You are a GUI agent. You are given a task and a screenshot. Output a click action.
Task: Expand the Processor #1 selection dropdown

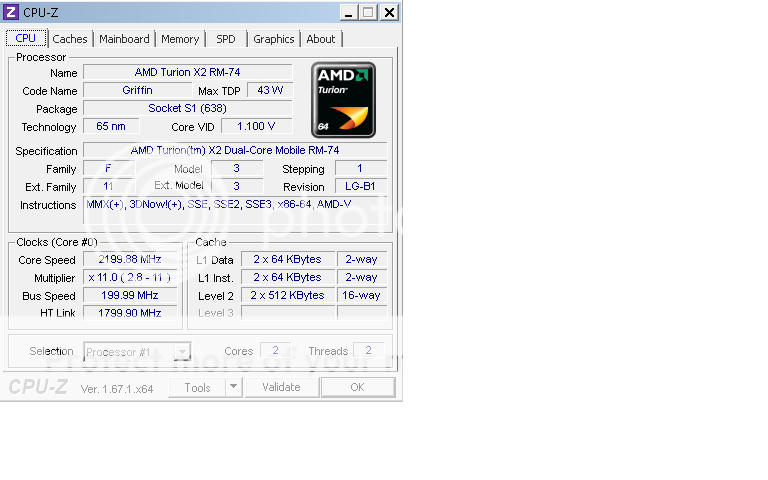click(181, 352)
